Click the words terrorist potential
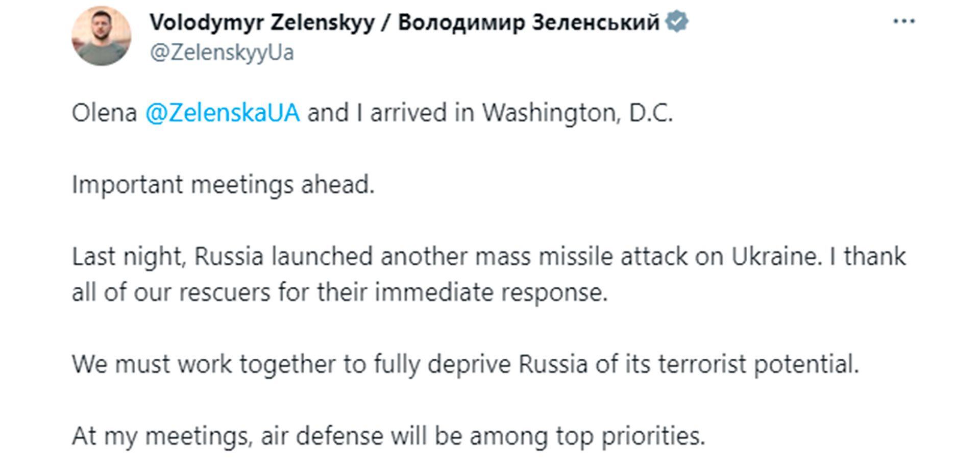 coord(758,364)
